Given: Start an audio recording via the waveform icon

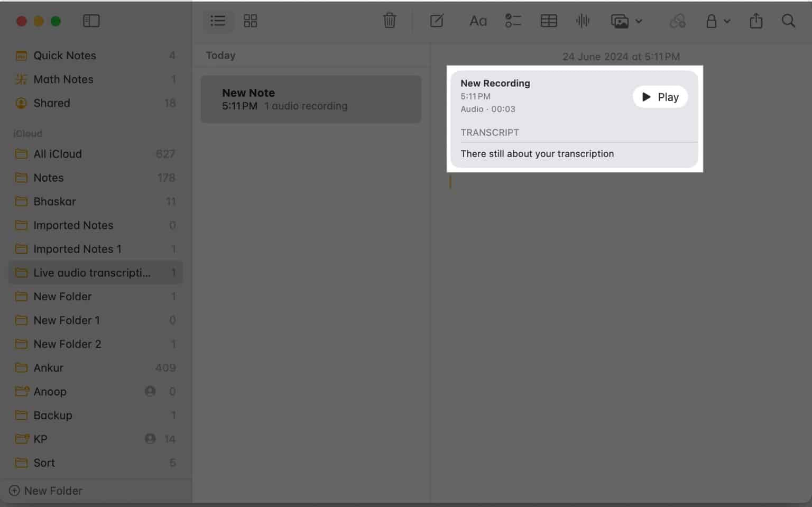Looking at the screenshot, I should 582,21.
